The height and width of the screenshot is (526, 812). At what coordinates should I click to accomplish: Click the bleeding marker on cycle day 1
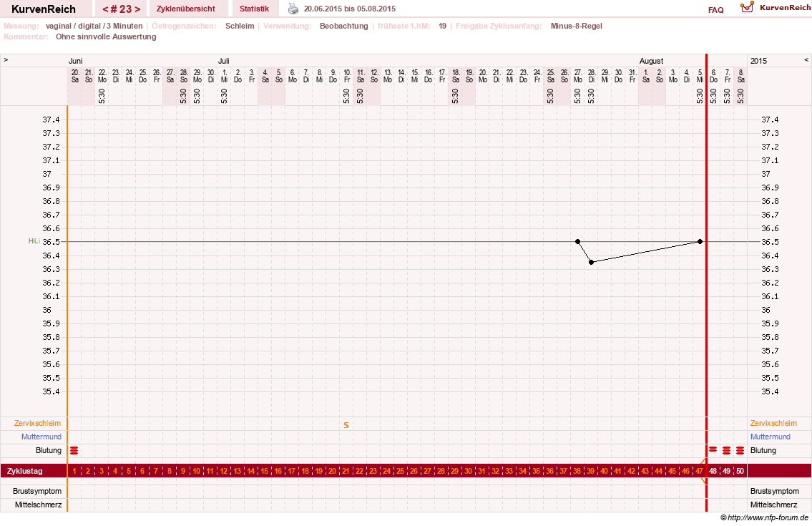(x=74, y=451)
